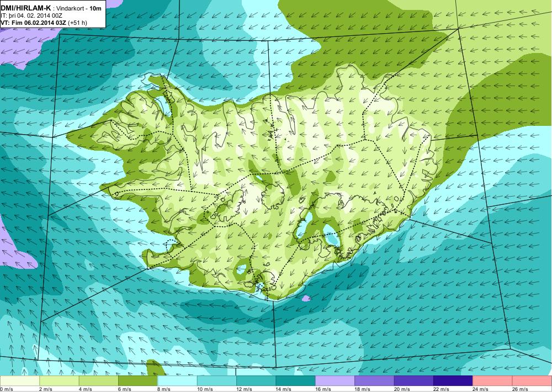The image size is (552, 392).
Task: Click the pink legend swatch above 26 m/s
Action: point(532,381)
